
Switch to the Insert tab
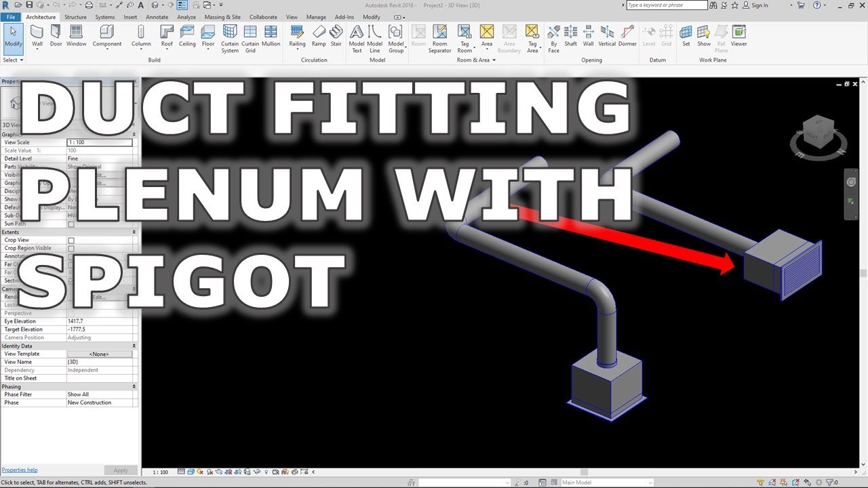pyautogui.click(x=130, y=17)
